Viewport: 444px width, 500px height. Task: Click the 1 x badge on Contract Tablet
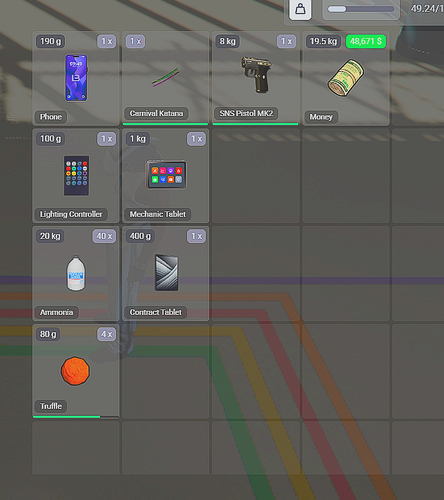point(197,236)
